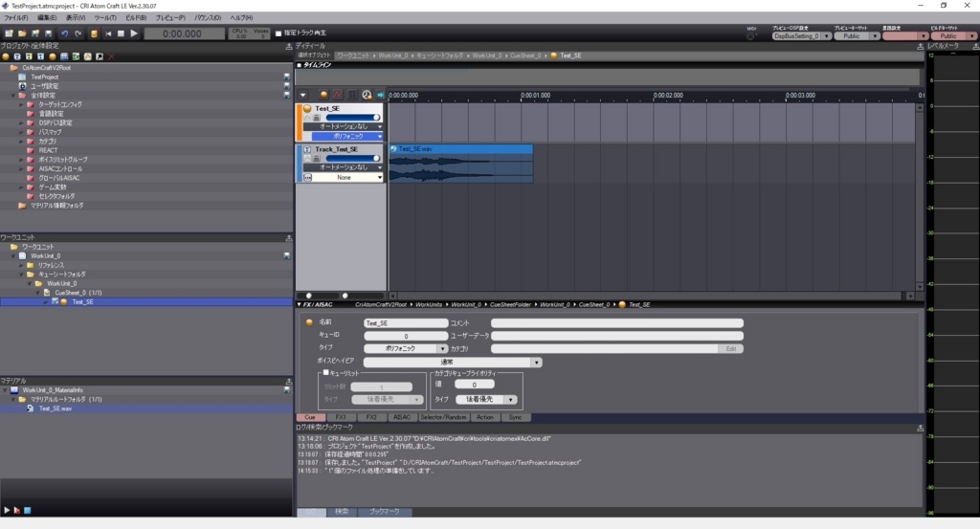Click the Stop playback button

point(121,33)
